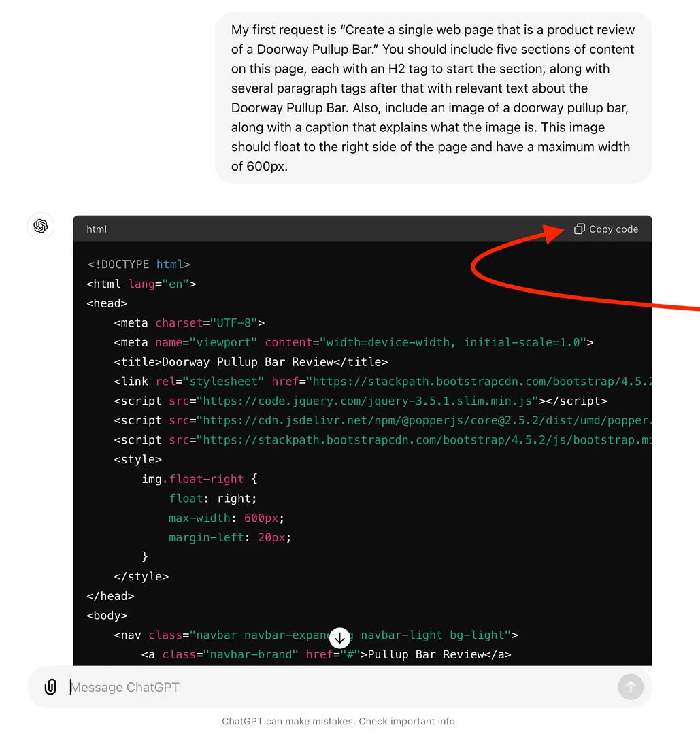Viewport: 700px width, 734px height.
Task: Click the scroll-to-bottom down arrow button
Action: click(x=340, y=638)
